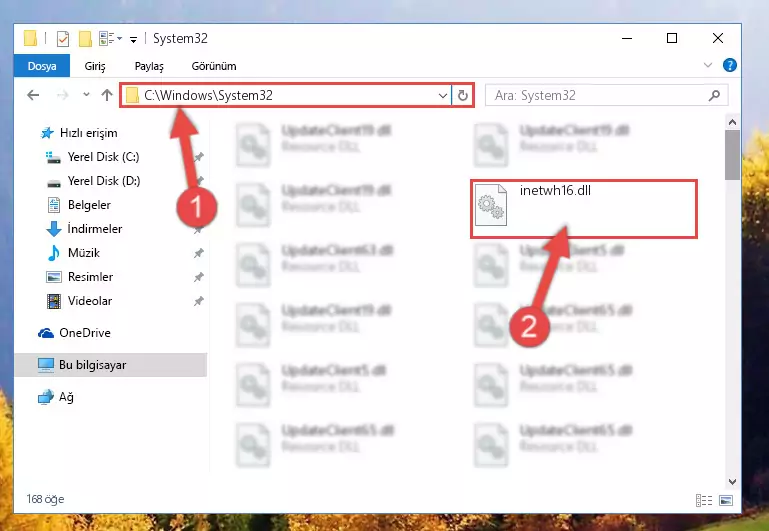Open İndirmeler folder in sidebar
769x531 pixels.
(84, 229)
